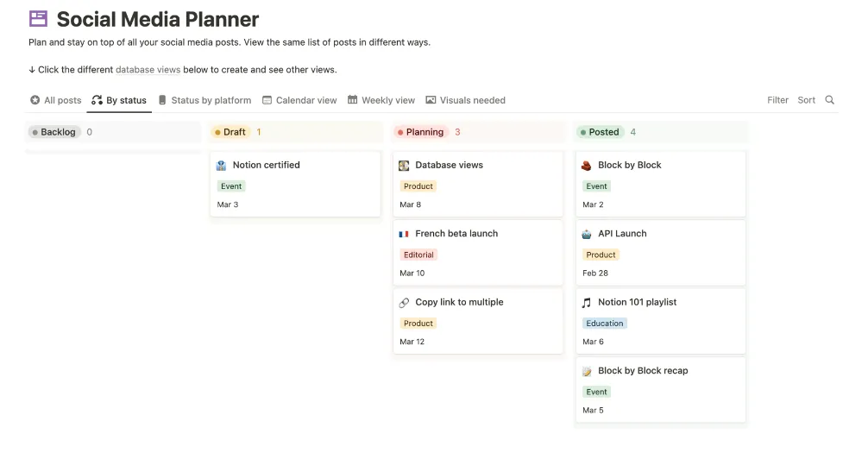Open the Block by Block card title
The height and width of the screenshot is (459, 868).
click(x=629, y=165)
